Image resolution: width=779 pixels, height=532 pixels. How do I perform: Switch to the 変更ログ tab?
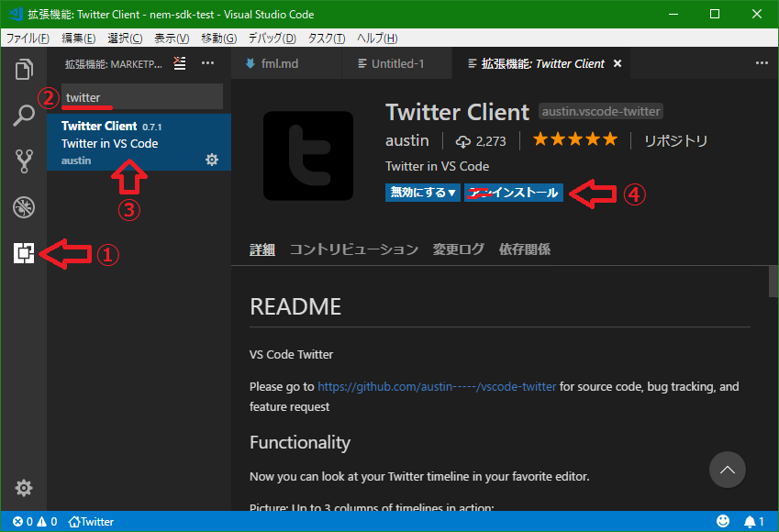click(458, 249)
